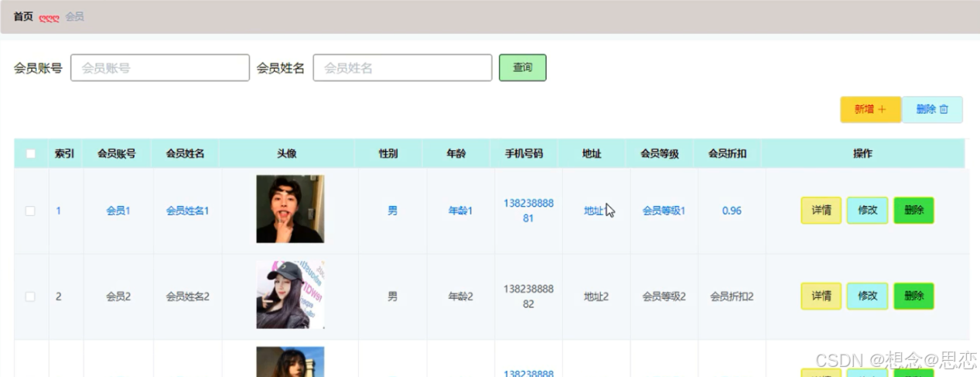Focus the 会员账号 search input
Viewport: 980px width, 377px height.
click(x=160, y=67)
